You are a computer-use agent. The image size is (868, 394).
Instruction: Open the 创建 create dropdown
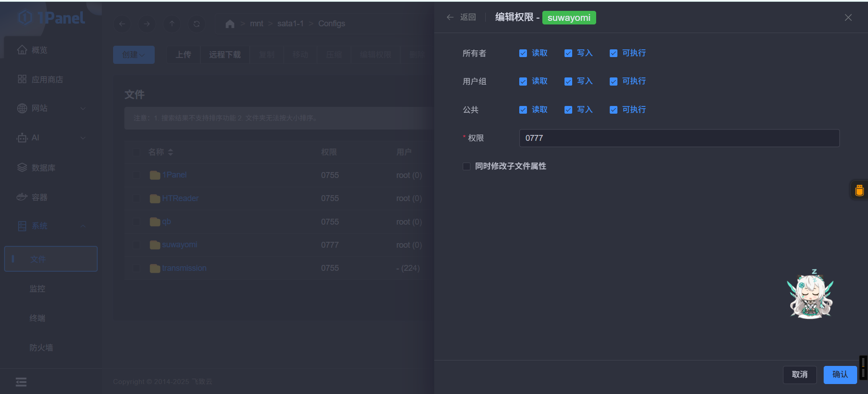134,55
